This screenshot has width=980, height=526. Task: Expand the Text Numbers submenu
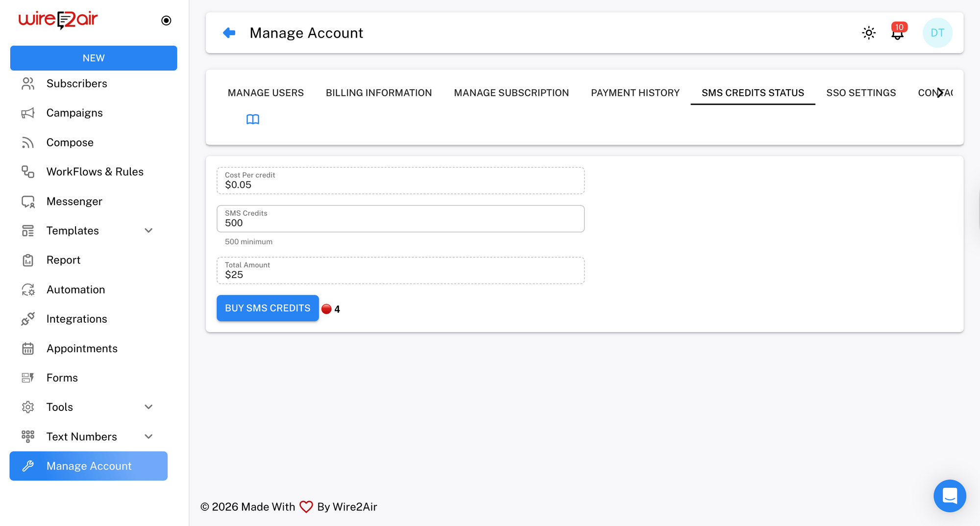click(x=148, y=436)
